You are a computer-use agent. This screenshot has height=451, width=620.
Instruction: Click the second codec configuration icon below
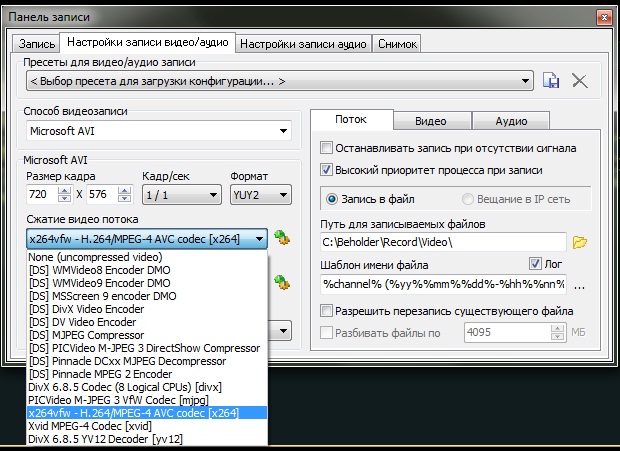(283, 283)
